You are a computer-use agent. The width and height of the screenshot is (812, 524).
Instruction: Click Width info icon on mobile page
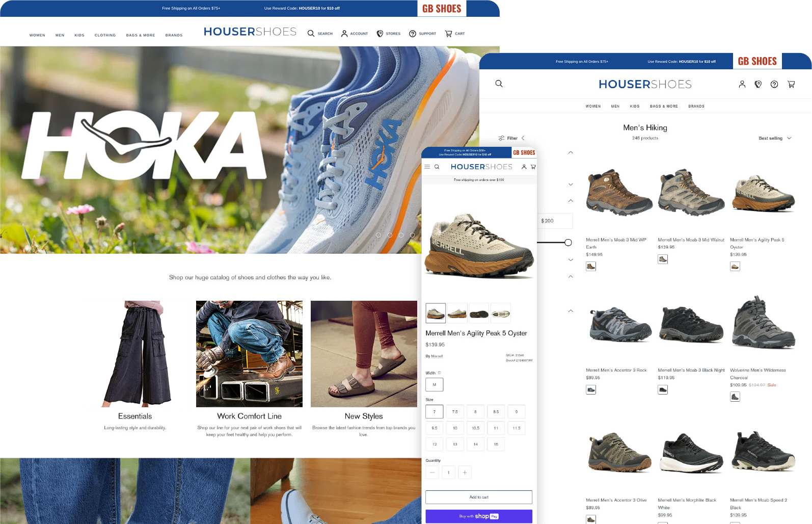[x=440, y=373]
